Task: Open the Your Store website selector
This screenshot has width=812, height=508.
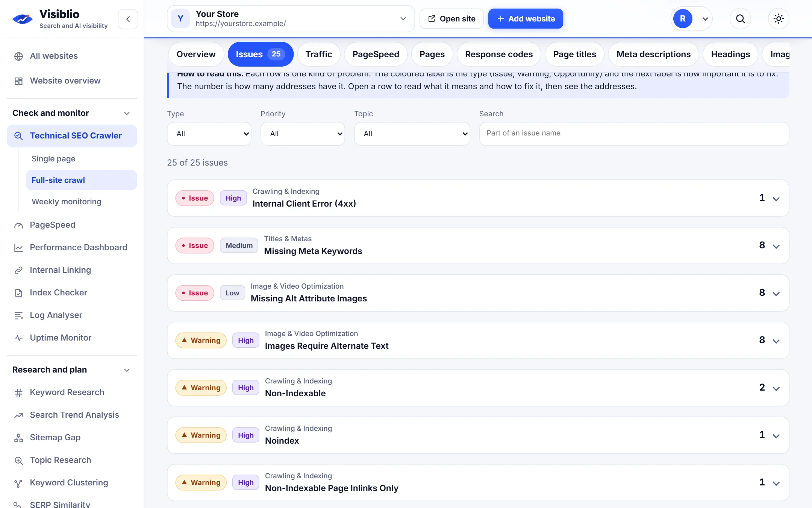Action: (x=291, y=19)
